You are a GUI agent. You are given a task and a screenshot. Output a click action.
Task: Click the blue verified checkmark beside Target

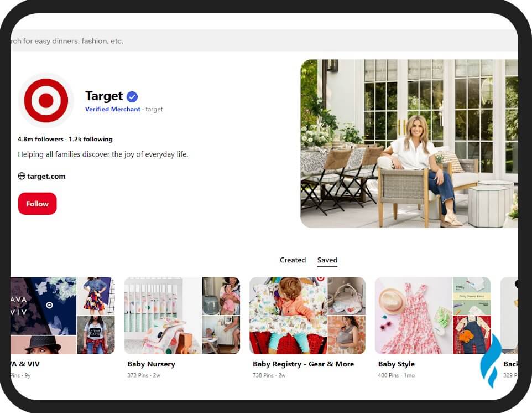(132, 96)
